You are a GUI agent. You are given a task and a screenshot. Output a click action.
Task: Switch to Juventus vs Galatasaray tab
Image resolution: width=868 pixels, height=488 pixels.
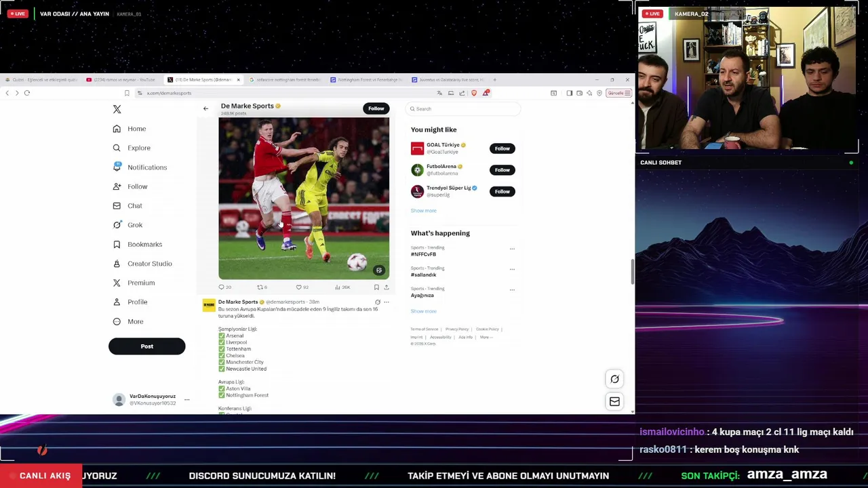(448, 80)
